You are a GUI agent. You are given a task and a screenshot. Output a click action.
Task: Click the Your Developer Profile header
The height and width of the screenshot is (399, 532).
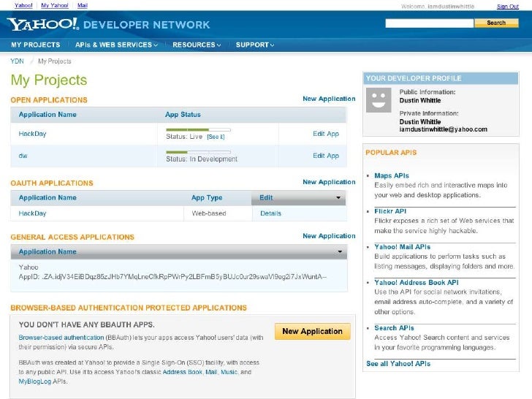441,78
